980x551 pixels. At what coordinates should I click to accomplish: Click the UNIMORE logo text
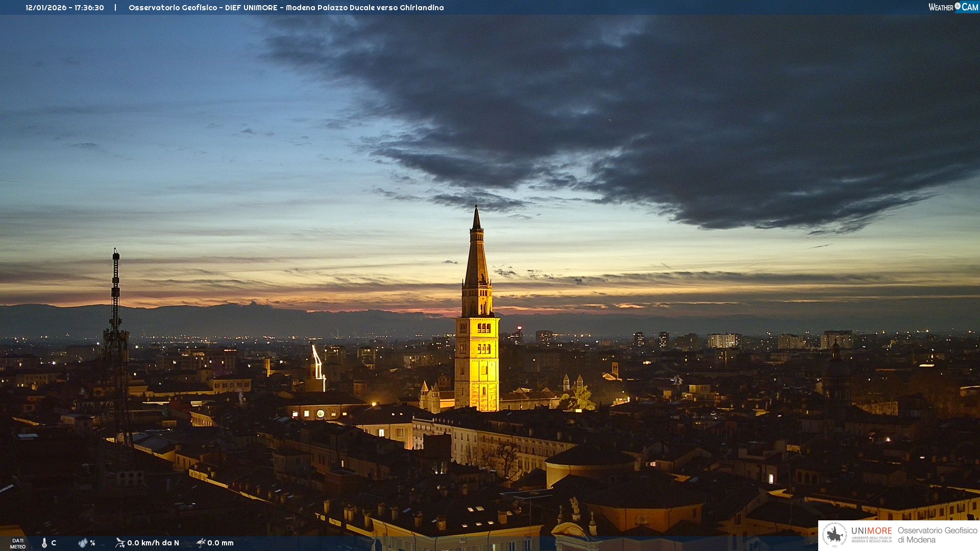[871, 531]
